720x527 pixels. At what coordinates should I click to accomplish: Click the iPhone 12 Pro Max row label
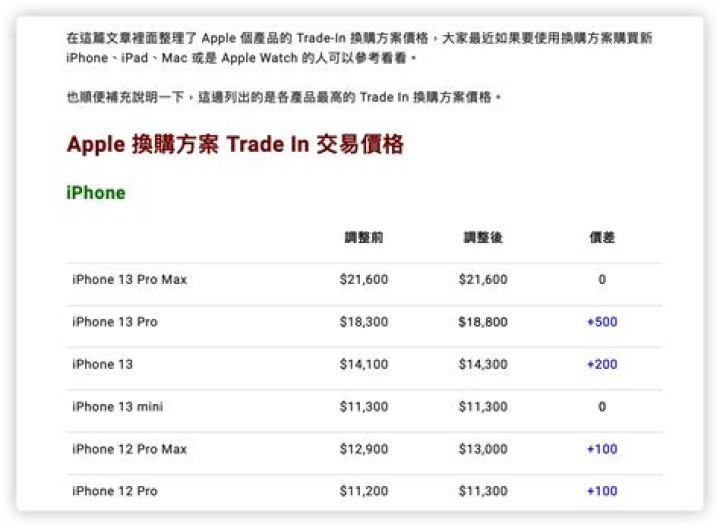coord(129,449)
